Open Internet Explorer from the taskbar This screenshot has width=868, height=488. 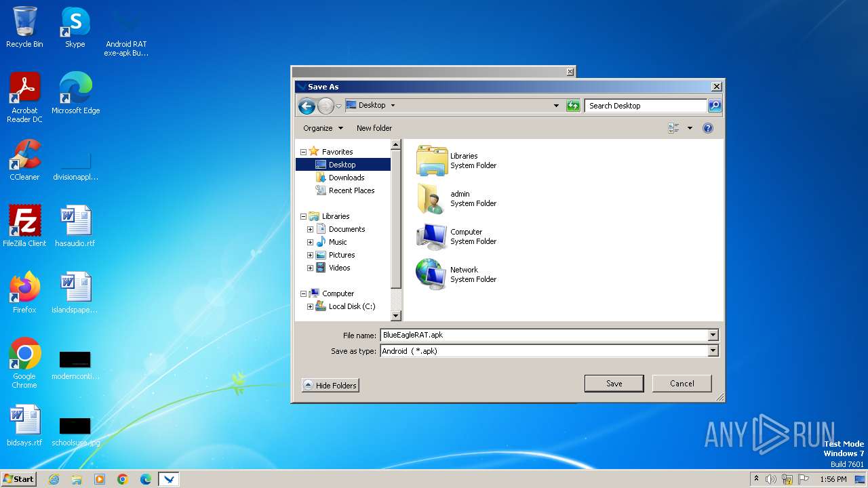[x=54, y=479]
